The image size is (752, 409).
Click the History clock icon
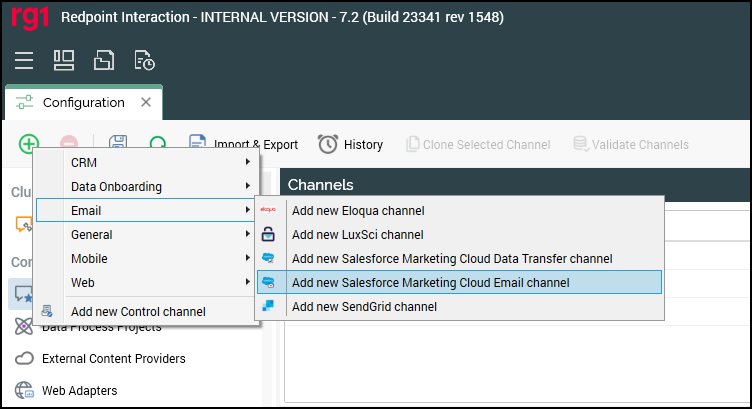pyautogui.click(x=327, y=144)
